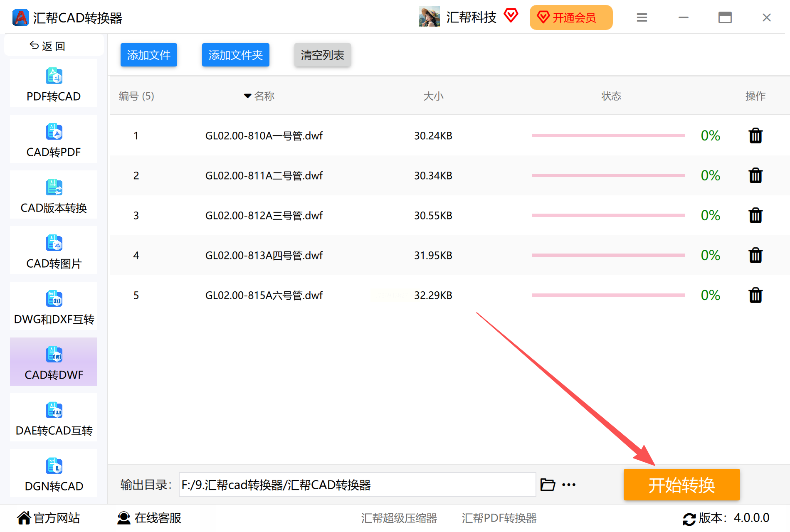Remove GL02.00-812A三号管.dwf using trash icon
This screenshot has height=532, width=790.
755,215
